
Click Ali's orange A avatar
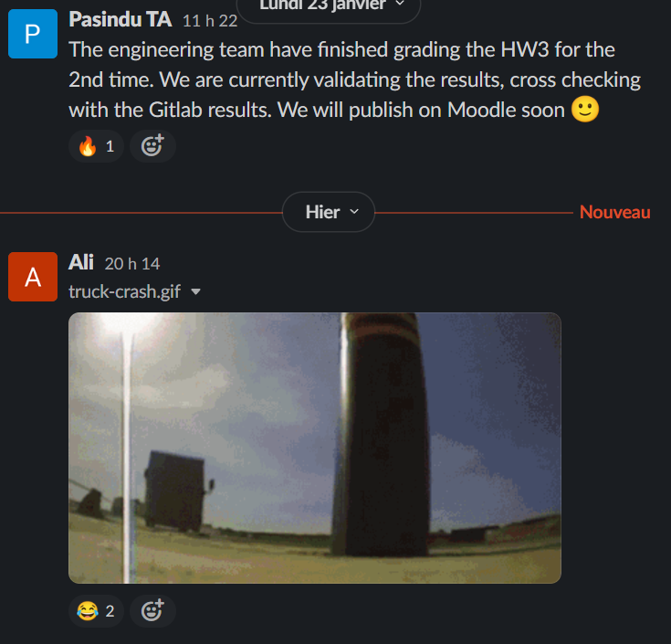point(33,277)
